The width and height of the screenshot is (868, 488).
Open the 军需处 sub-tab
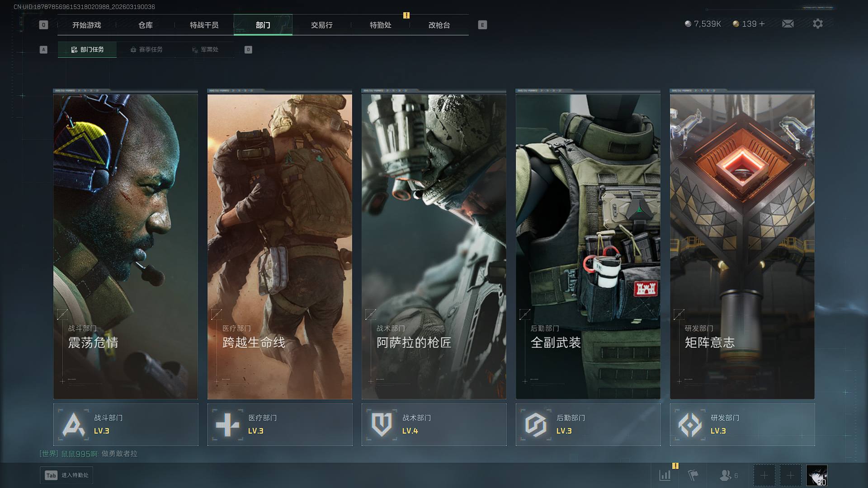pyautogui.click(x=205, y=50)
